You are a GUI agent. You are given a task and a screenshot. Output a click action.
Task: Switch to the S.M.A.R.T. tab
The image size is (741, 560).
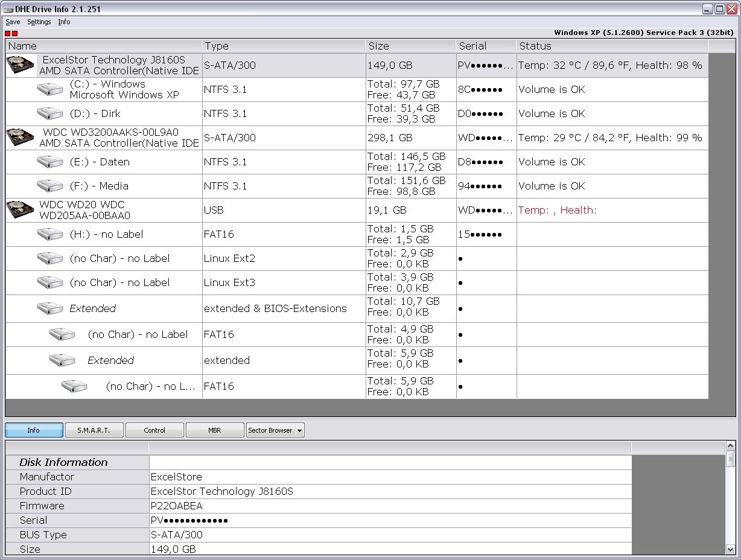tap(94, 430)
